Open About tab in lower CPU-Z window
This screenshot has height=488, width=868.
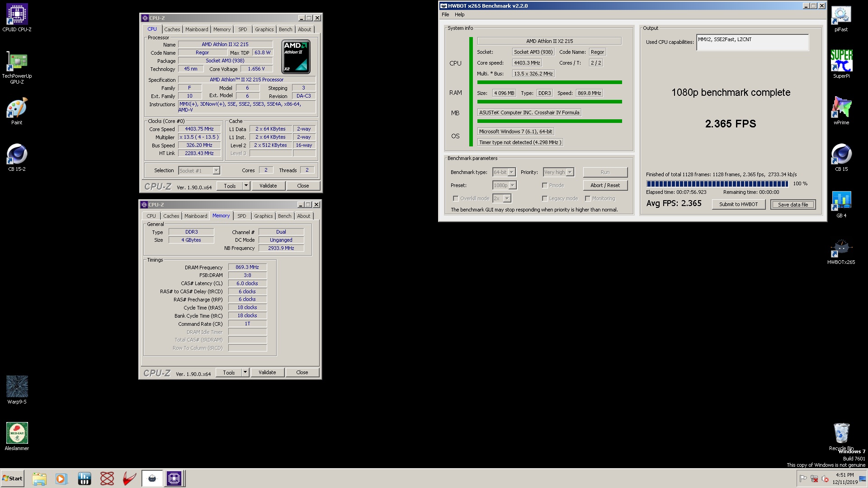(304, 216)
